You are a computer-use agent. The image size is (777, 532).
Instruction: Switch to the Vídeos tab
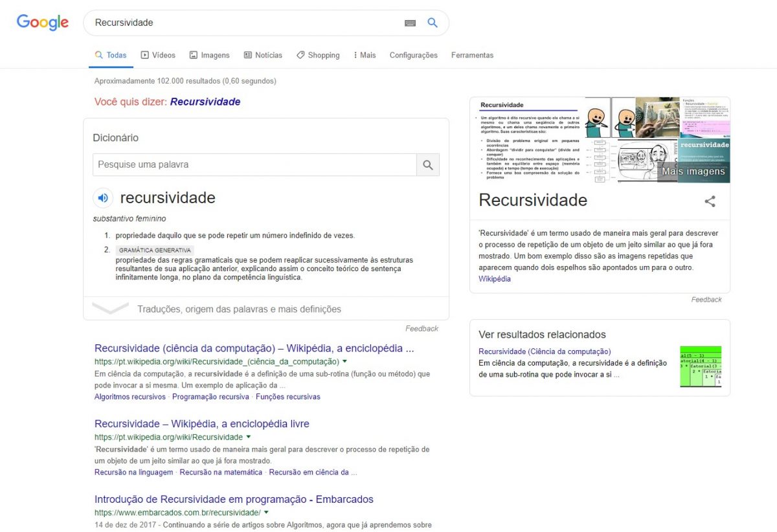(158, 56)
